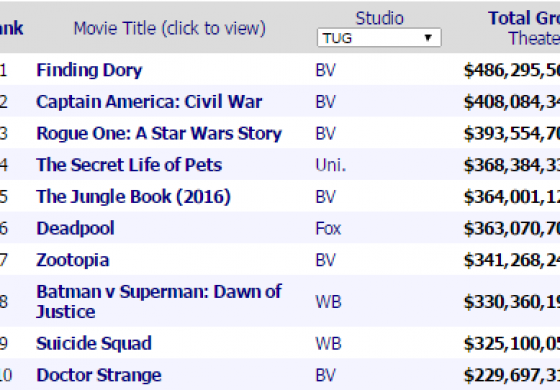560x390 pixels.
Task: Click the Studio column header
Action: pos(379,18)
